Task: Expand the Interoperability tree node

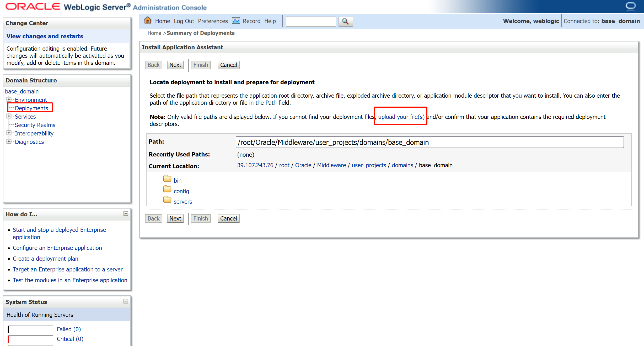Action: pyautogui.click(x=9, y=133)
